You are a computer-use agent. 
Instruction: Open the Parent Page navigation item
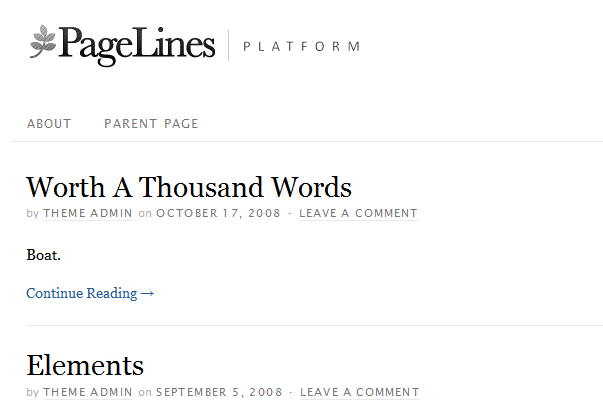(151, 124)
